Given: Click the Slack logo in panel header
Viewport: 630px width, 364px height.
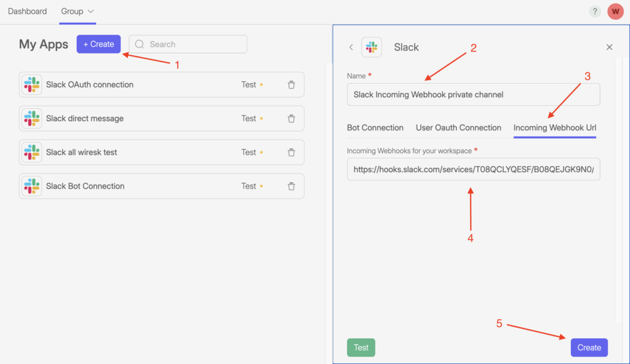Looking at the screenshot, I should [372, 47].
